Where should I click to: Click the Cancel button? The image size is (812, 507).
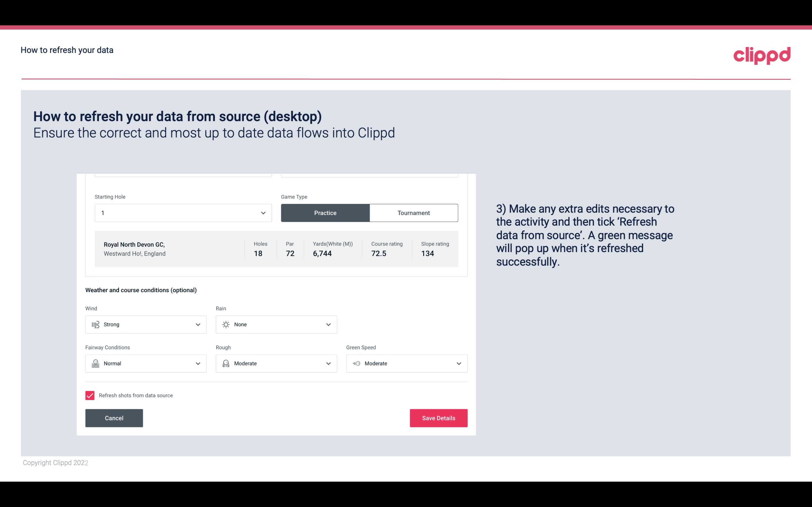(x=114, y=418)
